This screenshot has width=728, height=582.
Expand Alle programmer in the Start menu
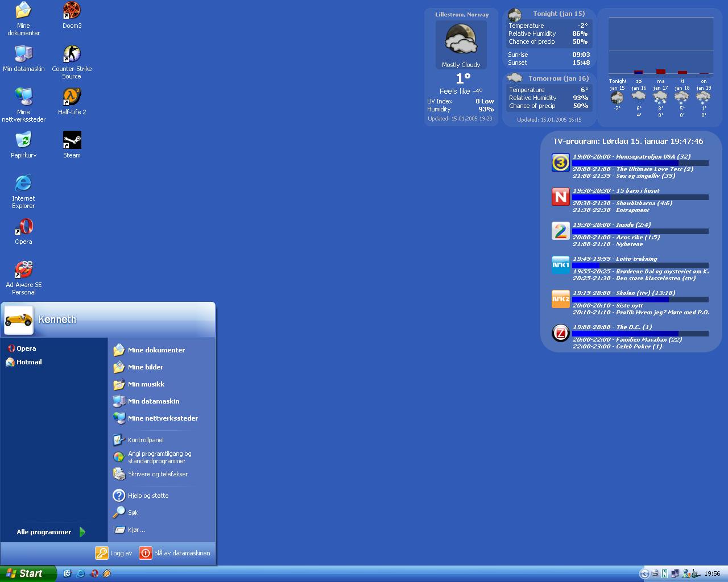pyautogui.click(x=51, y=532)
